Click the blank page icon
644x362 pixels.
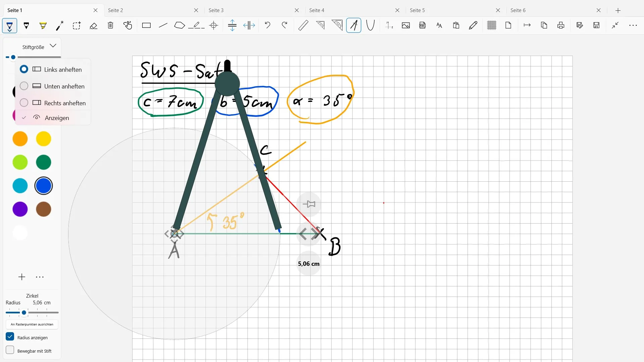point(508,25)
